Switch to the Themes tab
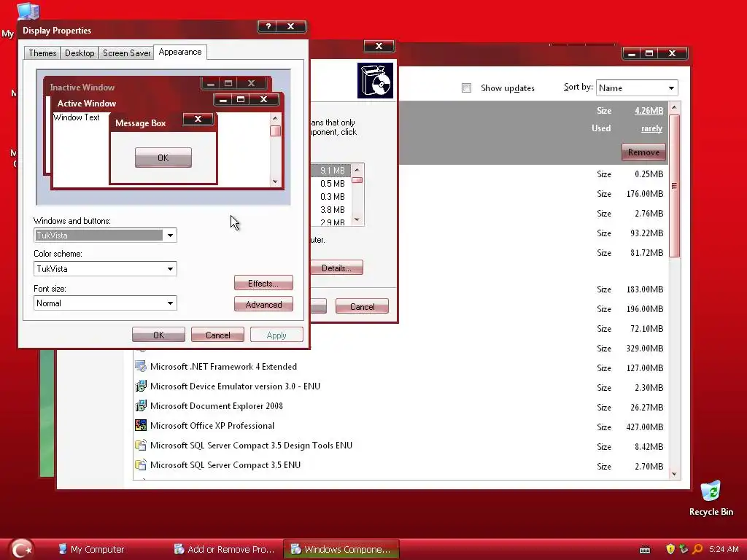The height and width of the screenshot is (560, 747). tap(42, 52)
